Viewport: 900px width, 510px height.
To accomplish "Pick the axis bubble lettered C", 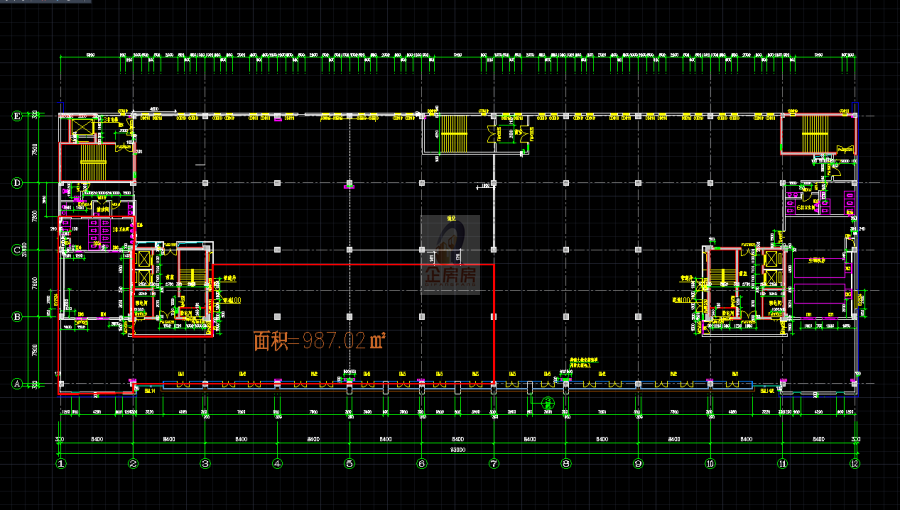I will point(16,250).
